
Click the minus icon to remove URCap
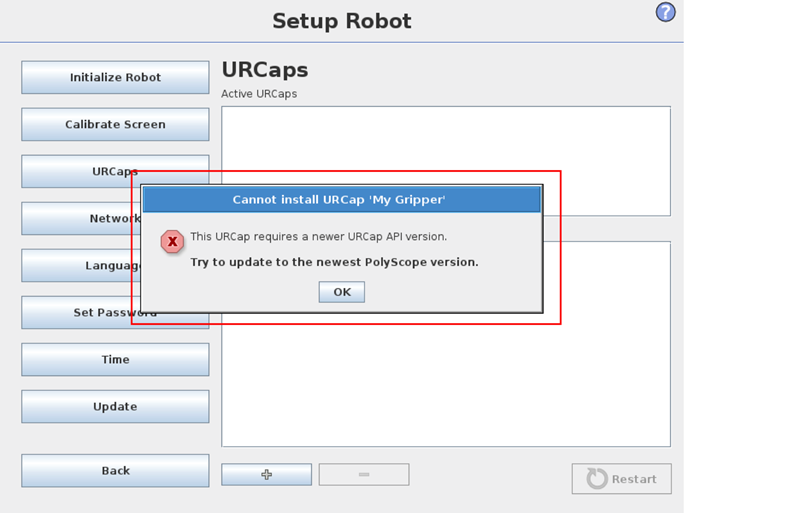click(364, 474)
